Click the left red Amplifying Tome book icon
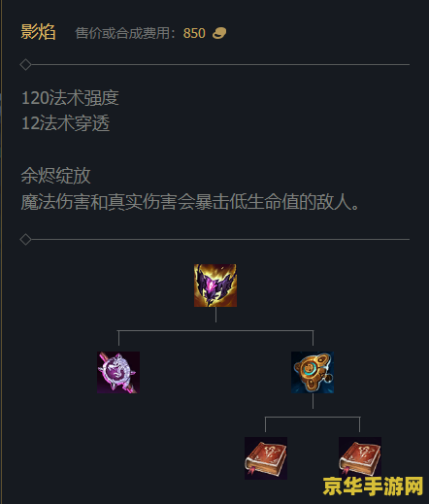Viewport: 429px width, 504px height. [266, 458]
